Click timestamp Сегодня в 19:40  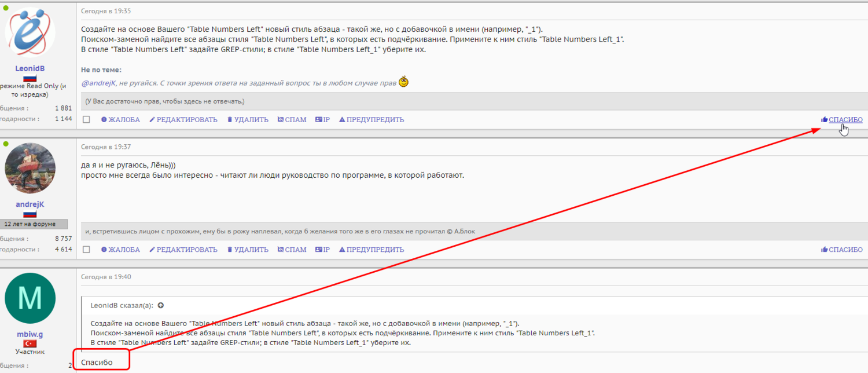[106, 277]
